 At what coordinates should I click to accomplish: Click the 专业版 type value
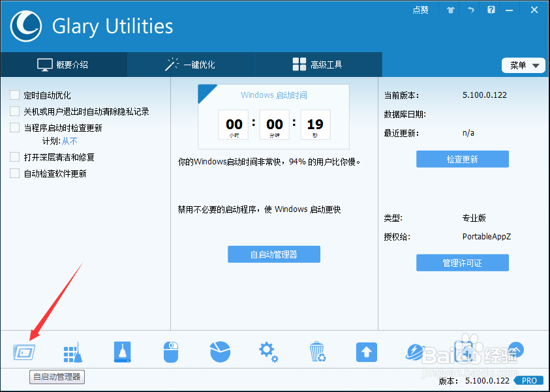[474, 218]
